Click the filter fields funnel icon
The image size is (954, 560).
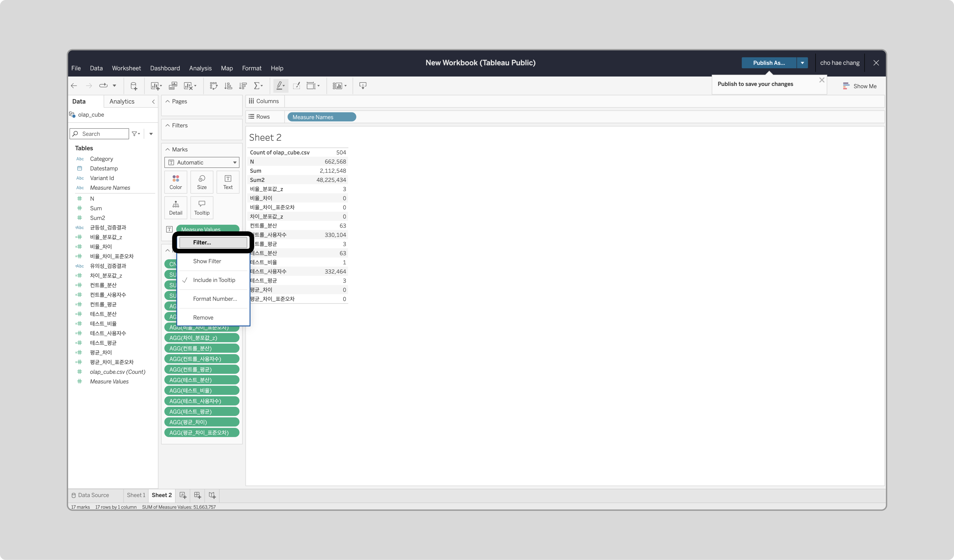coord(135,134)
